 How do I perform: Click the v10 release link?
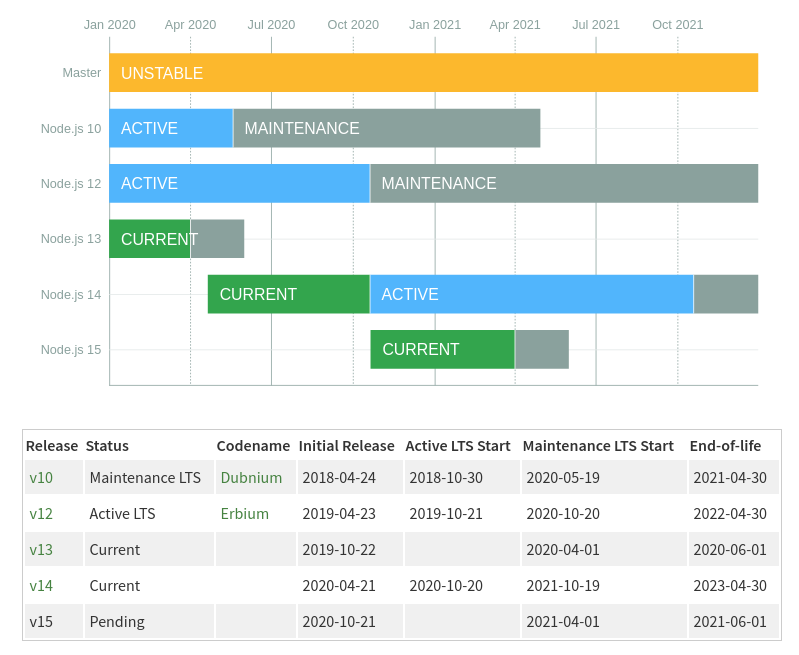pyautogui.click(x=41, y=478)
